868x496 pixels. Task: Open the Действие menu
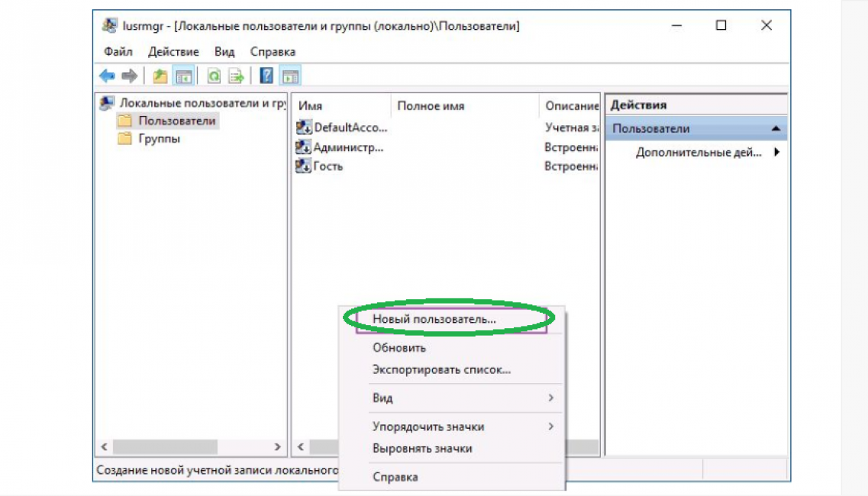(x=173, y=51)
